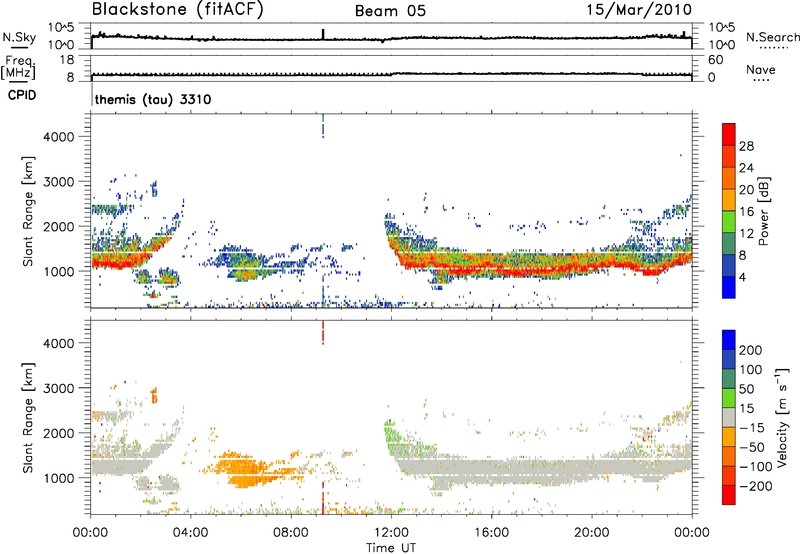Image resolution: width=800 pixels, height=554 pixels.
Task: Click the '08:00' time tick label
Action: [x=291, y=533]
